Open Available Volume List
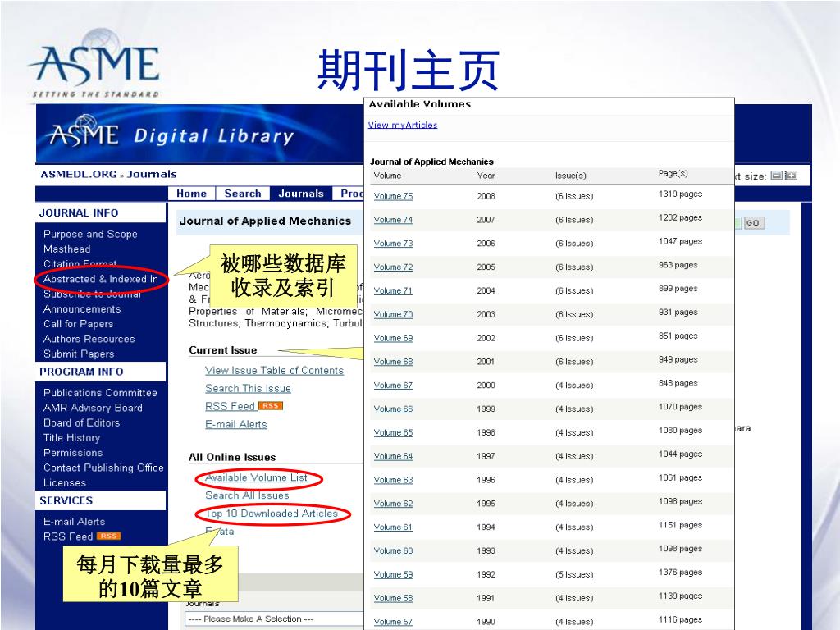The height and width of the screenshot is (630, 840). coord(256,477)
